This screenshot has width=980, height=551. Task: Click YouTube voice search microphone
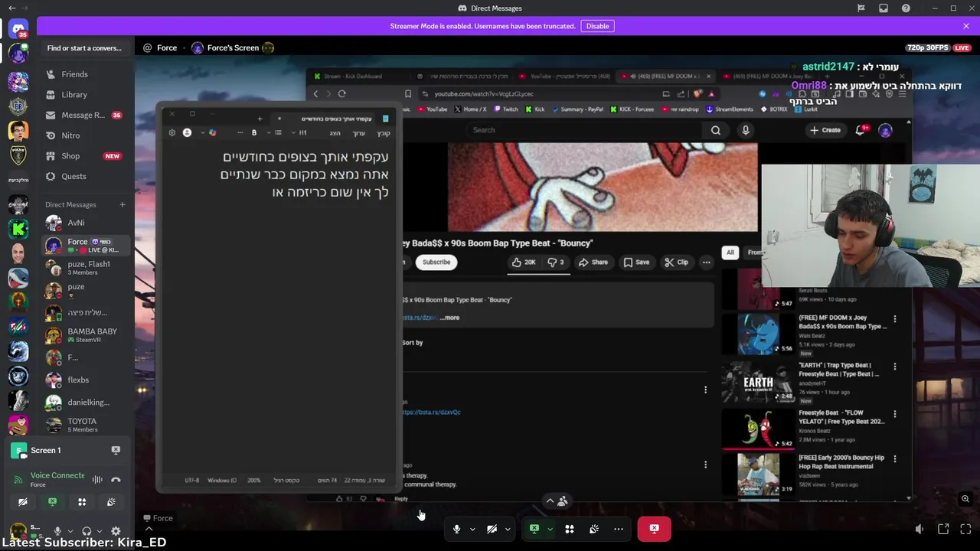click(x=746, y=130)
